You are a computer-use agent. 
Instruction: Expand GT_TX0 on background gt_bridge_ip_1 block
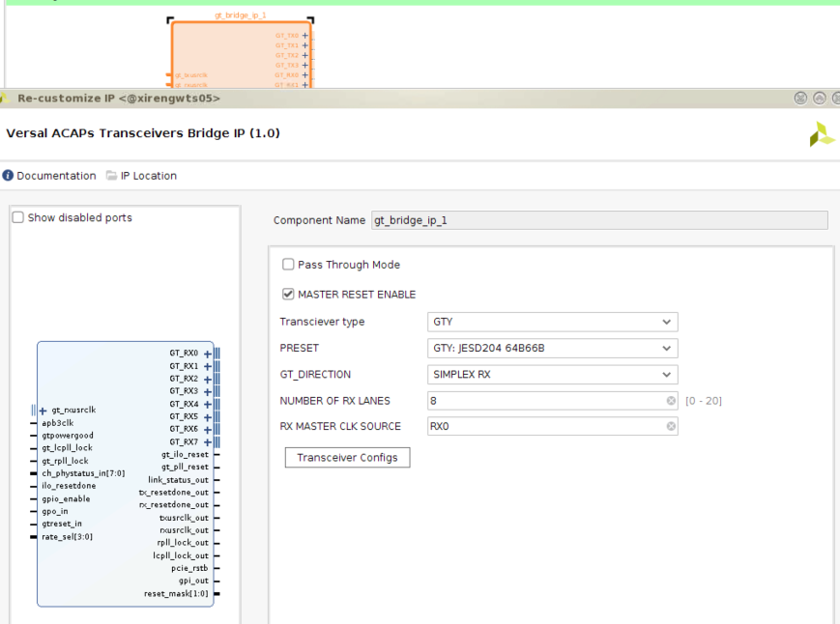point(304,36)
